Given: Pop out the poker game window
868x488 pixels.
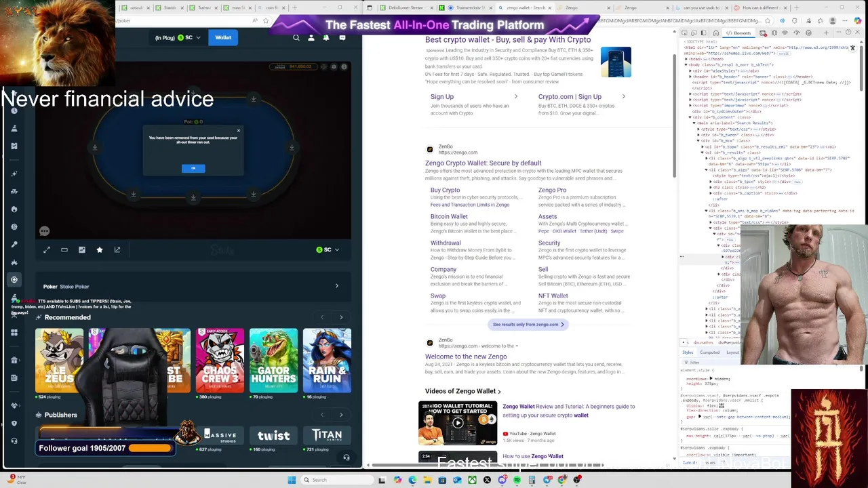Looking at the screenshot, I should [117, 250].
